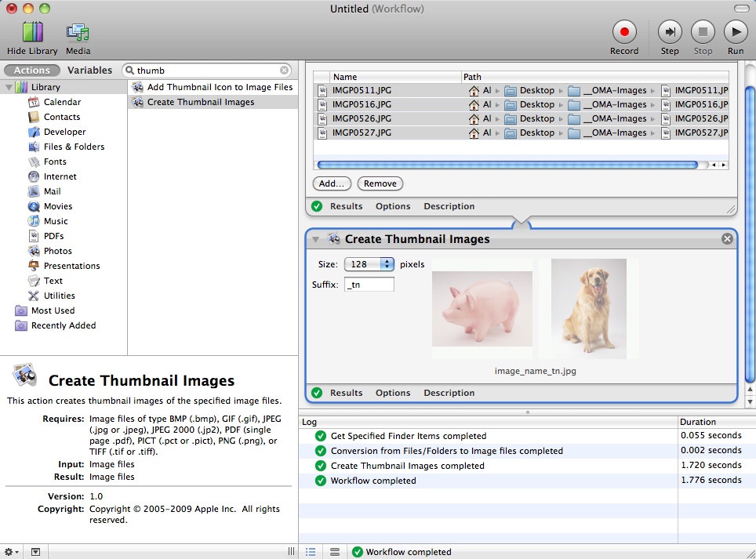Click the Add... button below the file list
Image resolution: width=756 pixels, height=559 pixels.
tap(332, 183)
